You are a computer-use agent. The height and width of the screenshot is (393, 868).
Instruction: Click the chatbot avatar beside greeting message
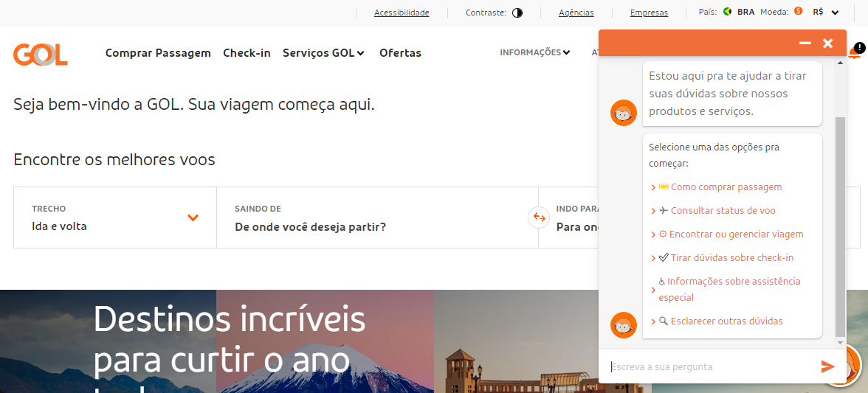click(x=623, y=113)
